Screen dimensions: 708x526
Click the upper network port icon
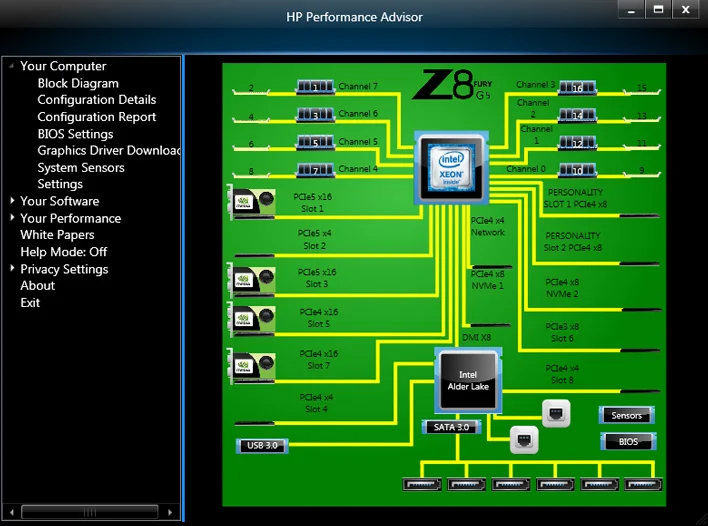(x=555, y=411)
